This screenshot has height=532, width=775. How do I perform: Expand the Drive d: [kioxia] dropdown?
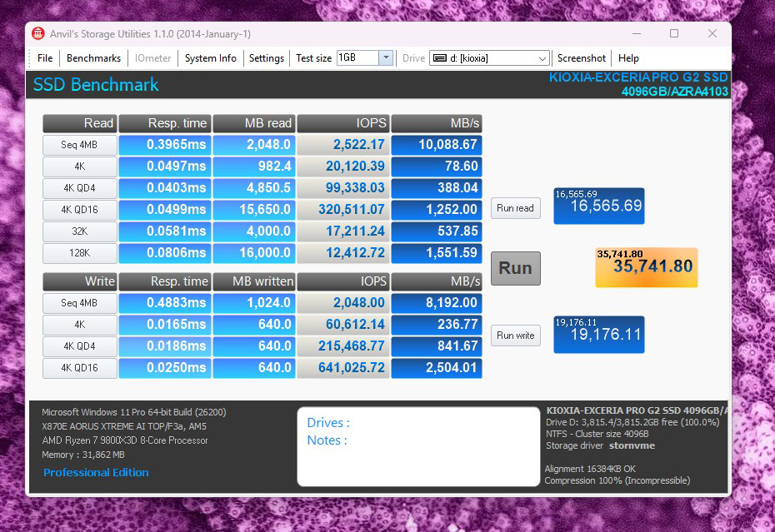tap(542, 58)
